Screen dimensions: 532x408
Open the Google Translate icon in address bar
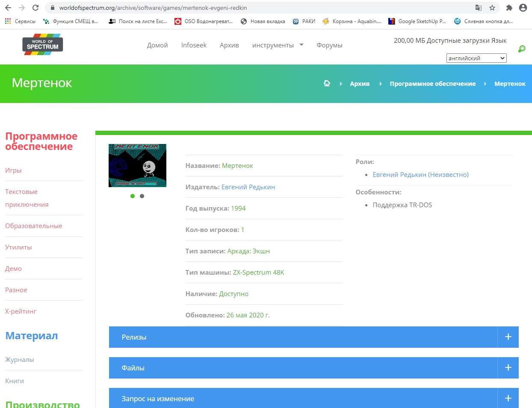tap(479, 8)
